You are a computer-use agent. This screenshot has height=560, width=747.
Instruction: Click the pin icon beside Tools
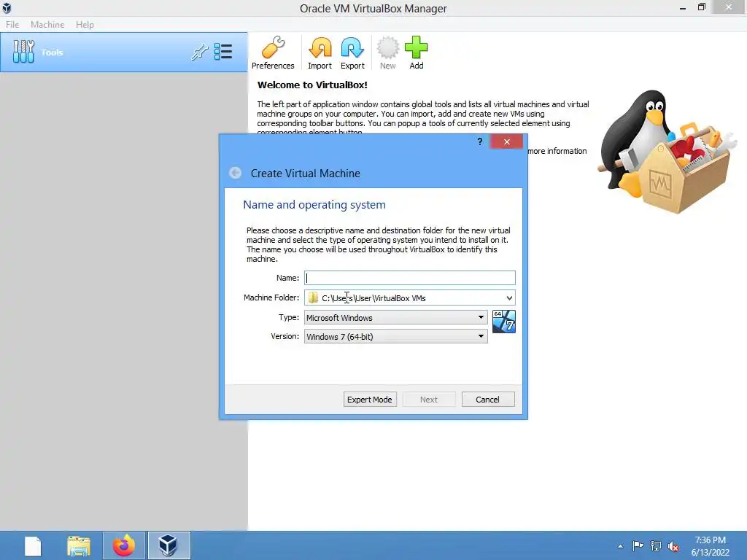click(x=200, y=52)
